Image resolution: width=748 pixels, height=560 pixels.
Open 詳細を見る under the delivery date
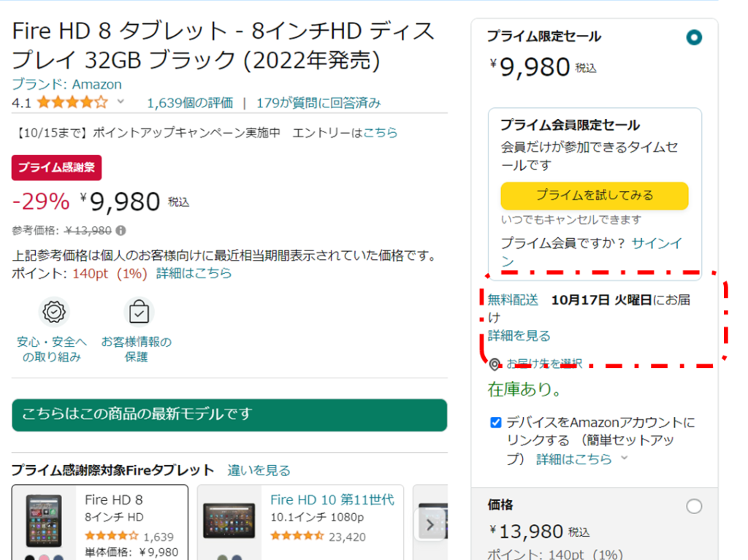coord(519,336)
